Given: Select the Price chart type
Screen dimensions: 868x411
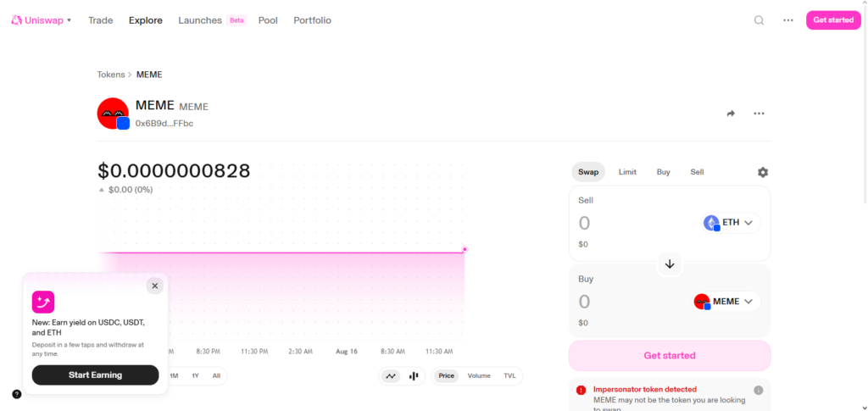Looking at the screenshot, I should [x=446, y=375].
